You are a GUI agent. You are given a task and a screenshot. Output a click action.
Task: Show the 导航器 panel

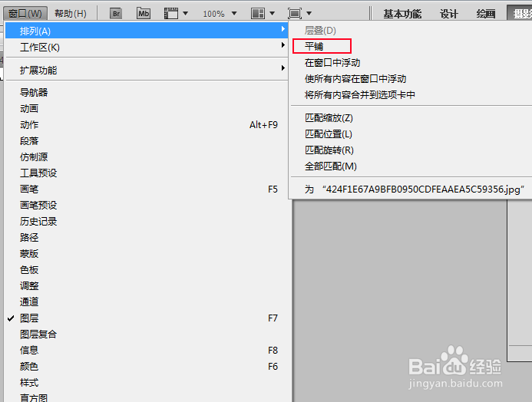tap(147, 93)
